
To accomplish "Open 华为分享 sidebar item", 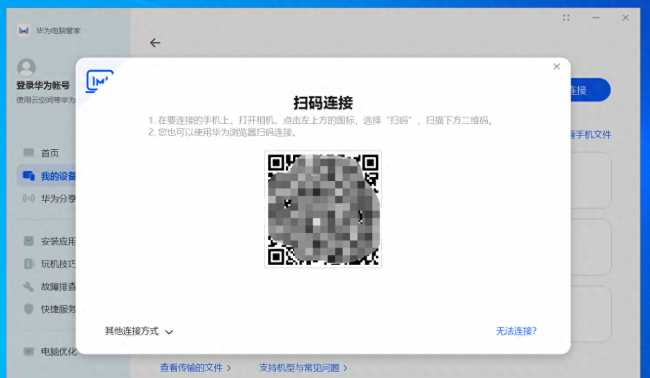I will point(49,199).
